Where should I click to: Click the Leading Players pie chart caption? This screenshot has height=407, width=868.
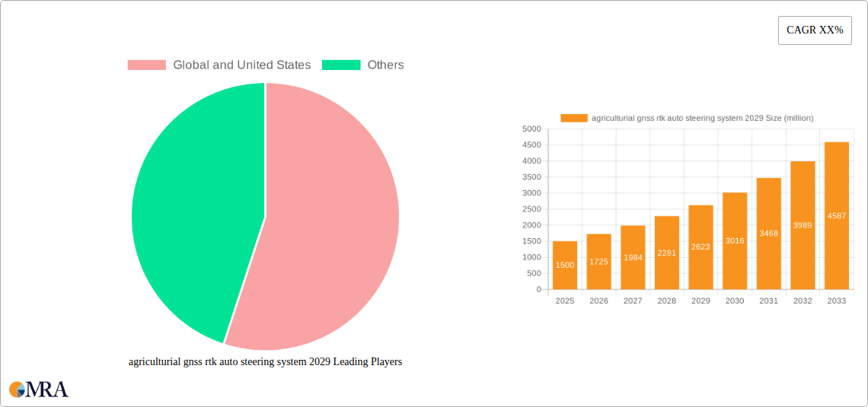(265, 362)
